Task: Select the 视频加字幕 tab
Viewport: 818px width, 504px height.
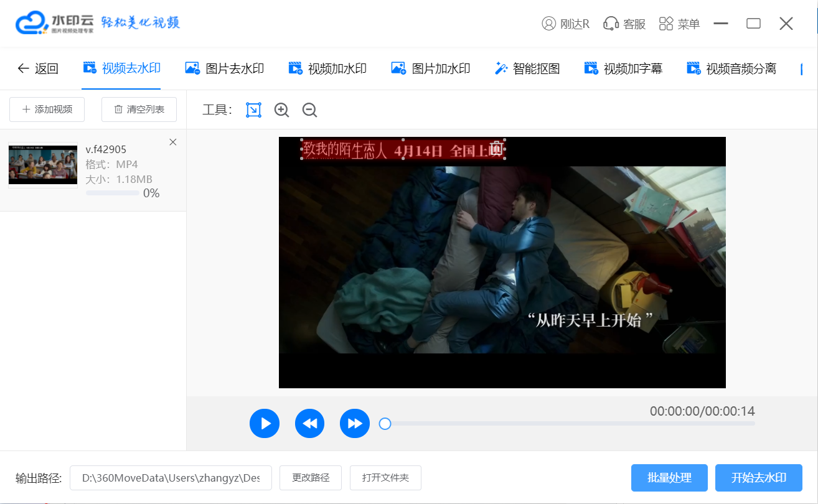Action: tap(623, 68)
